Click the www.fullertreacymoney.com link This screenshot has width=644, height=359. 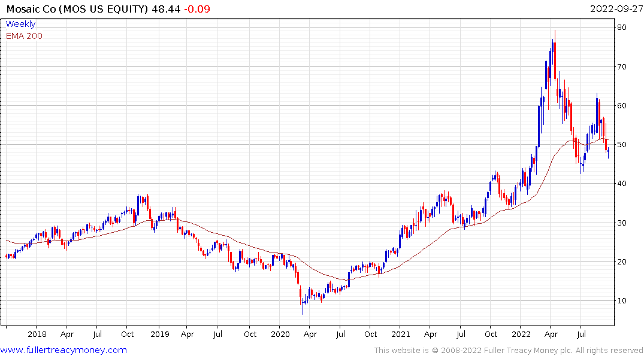(x=64, y=350)
